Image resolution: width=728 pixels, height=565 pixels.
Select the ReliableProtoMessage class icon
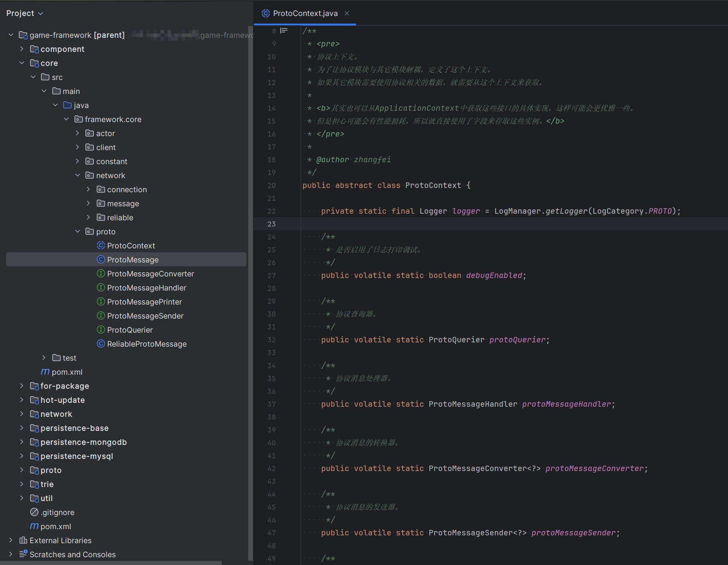tap(101, 344)
